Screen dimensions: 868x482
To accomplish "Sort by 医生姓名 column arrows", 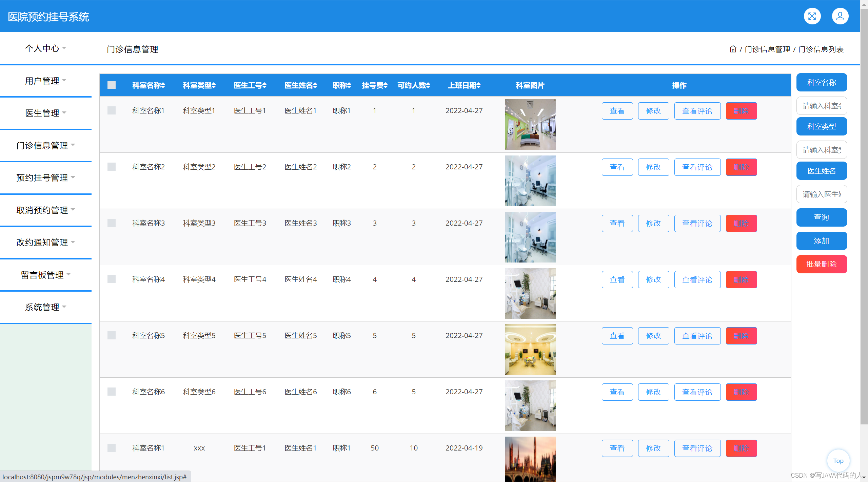I will pyautogui.click(x=315, y=85).
